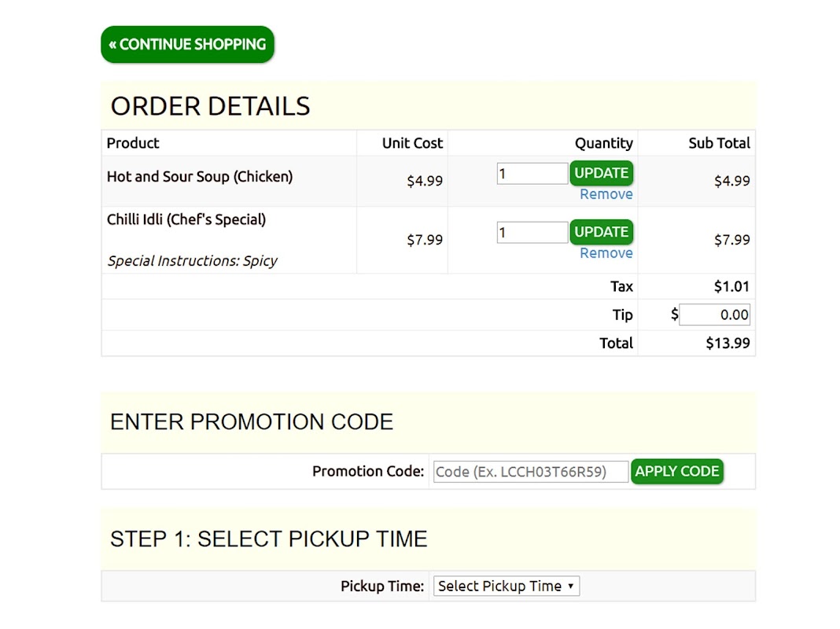Click the Sub Total column header
The image size is (840, 629).
pos(719,143)
